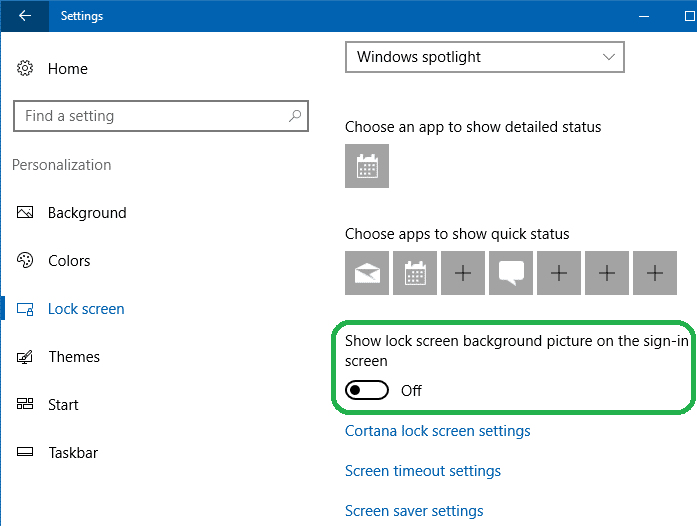The height and width of the screenshot is (526, 697).
Task: Open Screen saver settings link
Action: [414, 511]
